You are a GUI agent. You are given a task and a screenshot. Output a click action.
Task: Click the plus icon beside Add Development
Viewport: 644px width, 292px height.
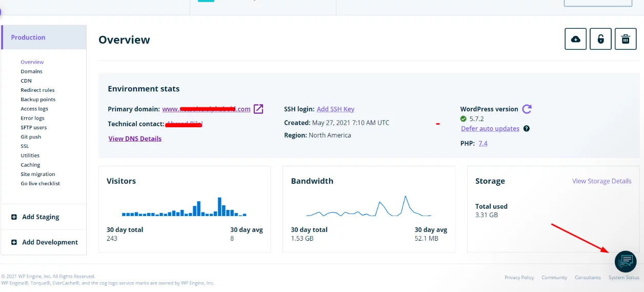coord(14,242)
